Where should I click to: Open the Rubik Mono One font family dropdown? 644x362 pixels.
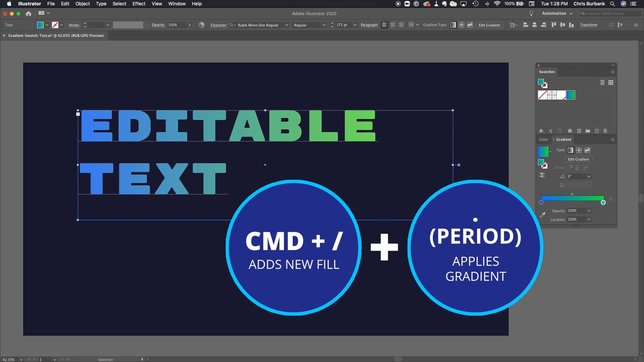[287, 25]
